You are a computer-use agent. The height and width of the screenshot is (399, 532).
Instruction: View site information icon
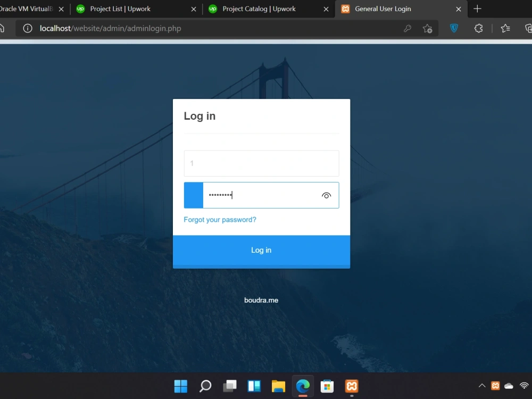point(28,28)
